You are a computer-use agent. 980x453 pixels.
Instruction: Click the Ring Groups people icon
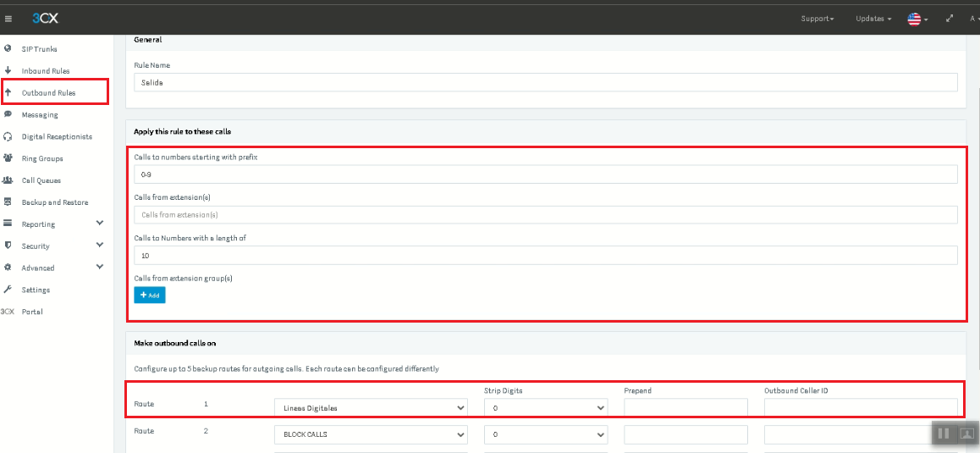tap(8, 158)
